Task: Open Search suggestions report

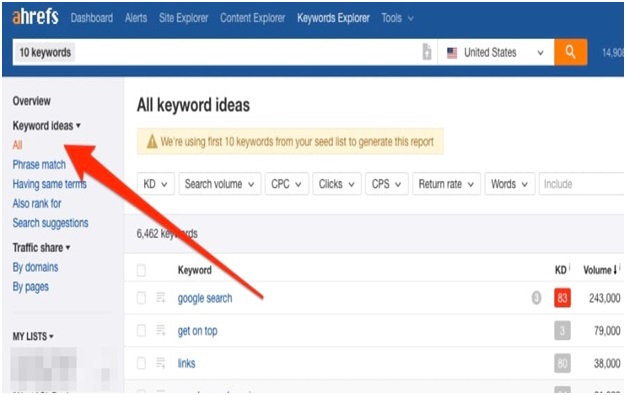Action: click(50, 223)
